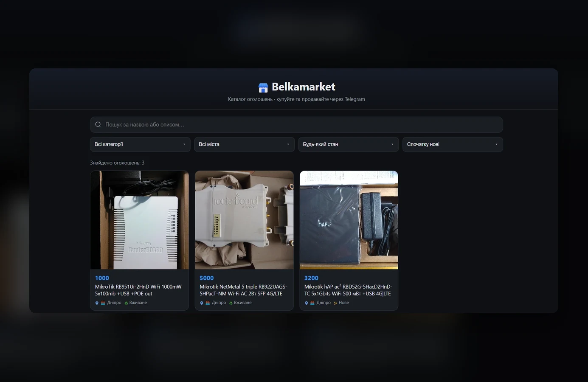Click the city icon beside Дніпро on the NetMetal card

click(208, 303)
